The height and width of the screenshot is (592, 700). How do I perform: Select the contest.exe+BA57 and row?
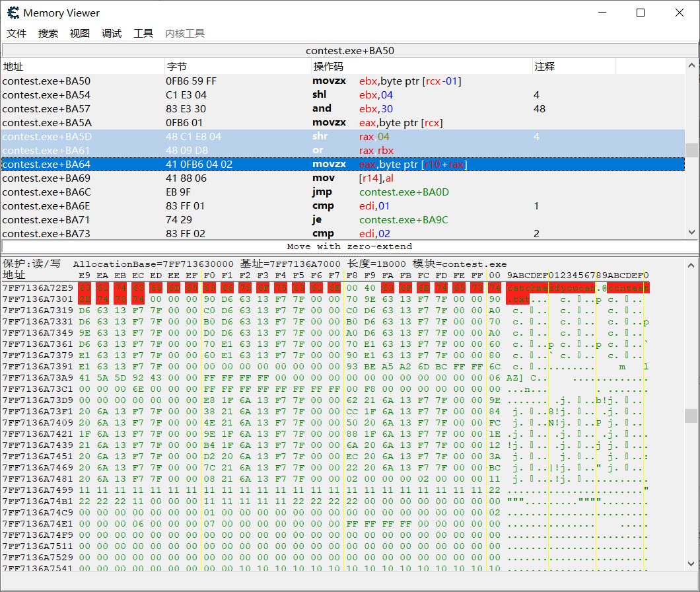[343, 109]
